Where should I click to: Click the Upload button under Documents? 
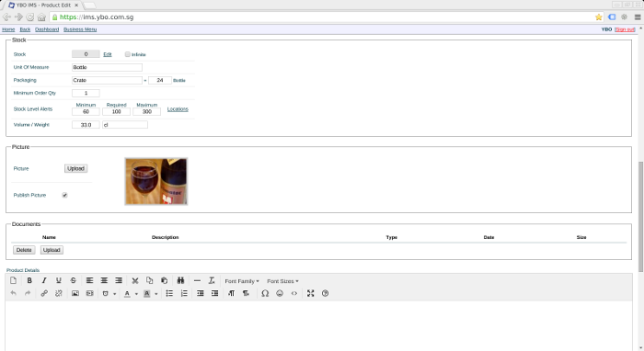point(52,250)
